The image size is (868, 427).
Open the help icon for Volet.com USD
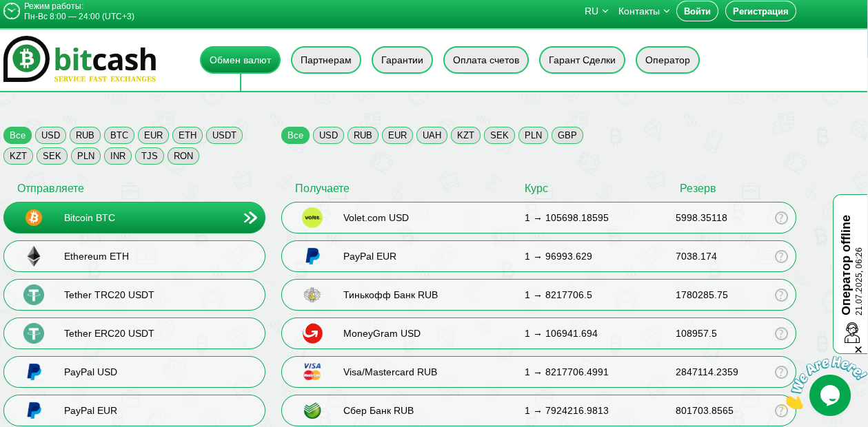[x=781, y=218]
